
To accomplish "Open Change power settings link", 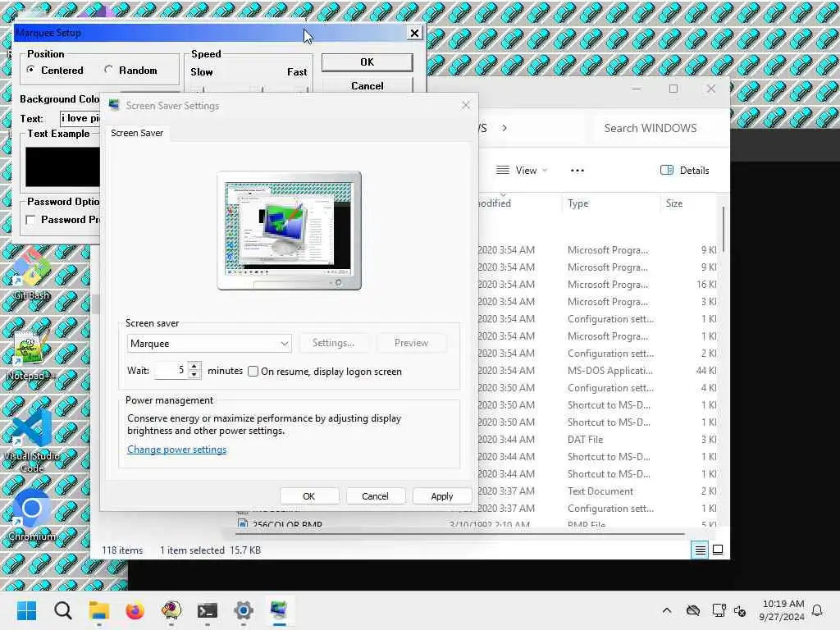I will 177,450.
